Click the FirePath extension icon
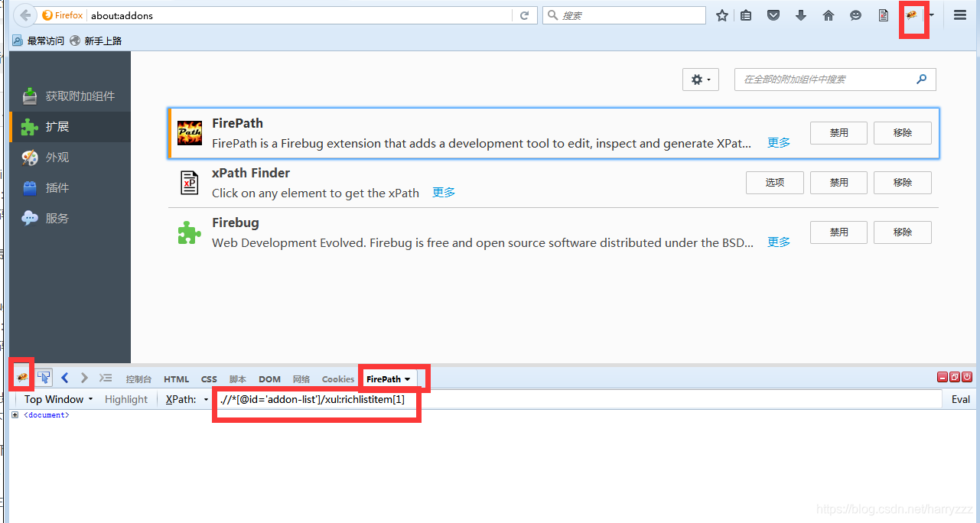The image size is (980, 523). point(190,132)
